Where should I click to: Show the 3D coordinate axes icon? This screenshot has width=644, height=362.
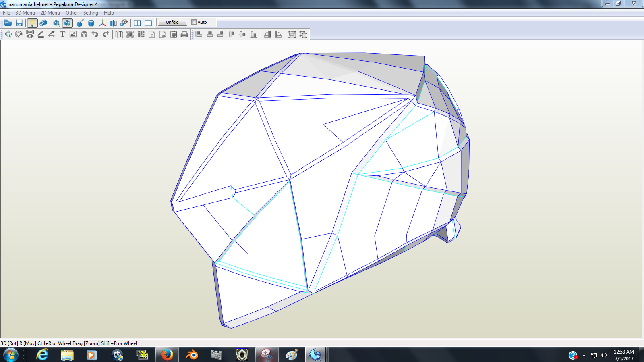tap(102, 23)
